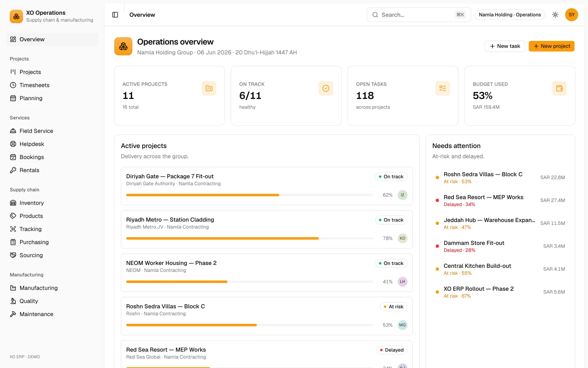Go to the Quality section
The image size is (588, 368).
[52, 301]
